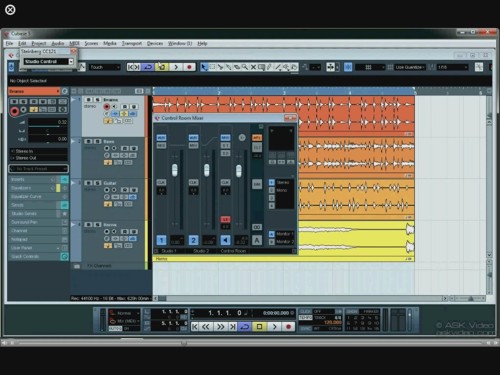Click the red Talkback button in mixer

(225, 219)
